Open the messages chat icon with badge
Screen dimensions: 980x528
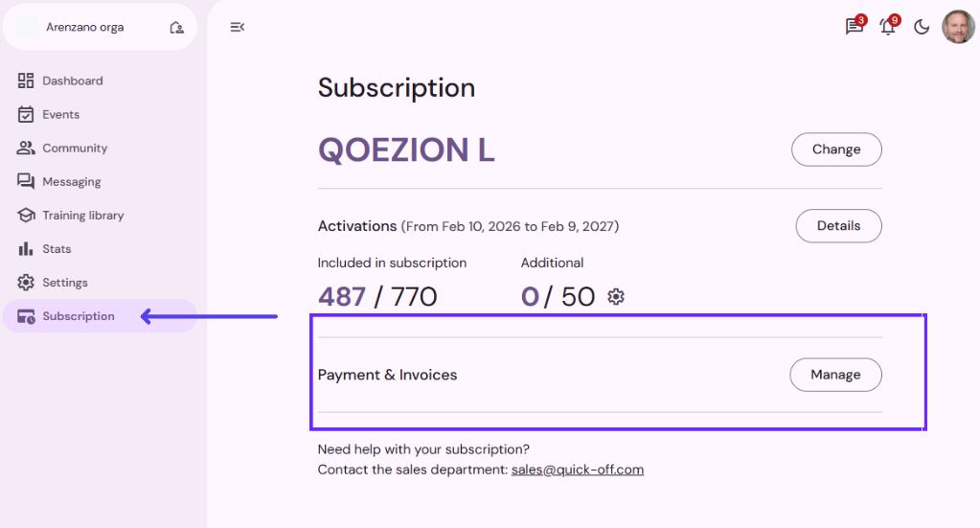854,27
